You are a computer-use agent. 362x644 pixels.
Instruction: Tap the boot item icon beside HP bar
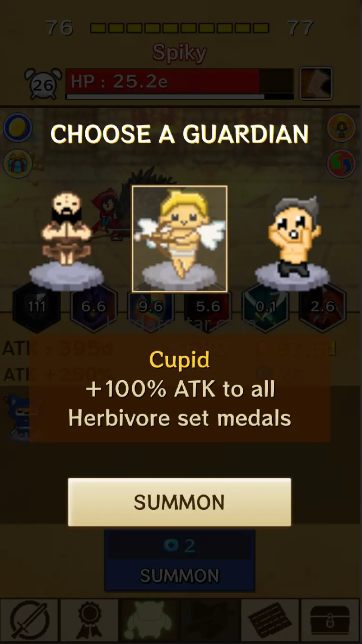pos(316,84)
